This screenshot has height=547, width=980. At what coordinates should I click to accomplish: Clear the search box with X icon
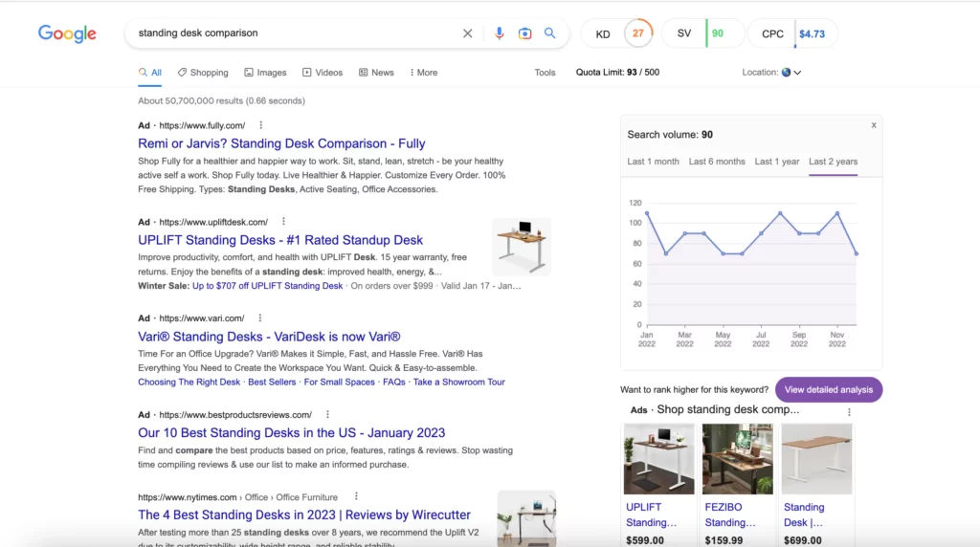[x=467, y=33]
